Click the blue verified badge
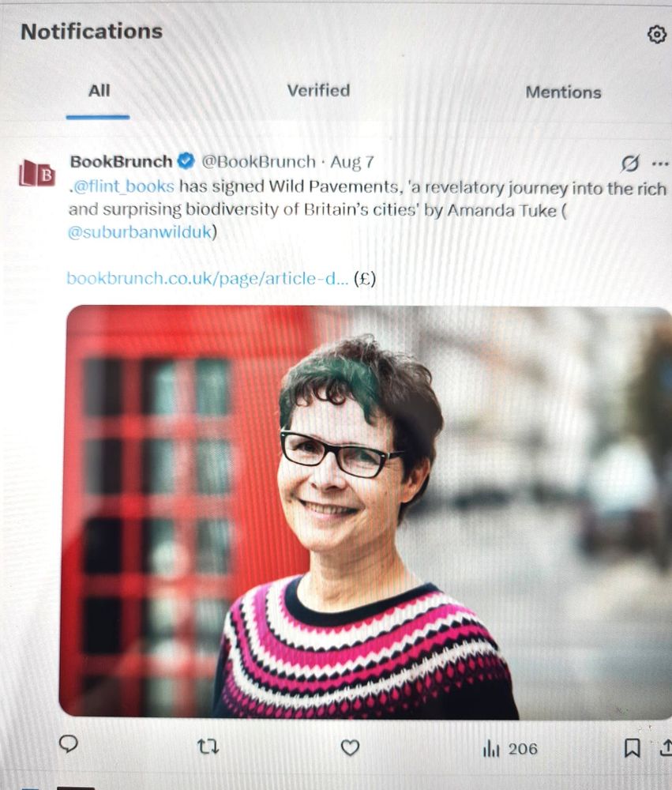Viewport: 672px width, 790px height. pyautogui.click(x=186, y=161)
